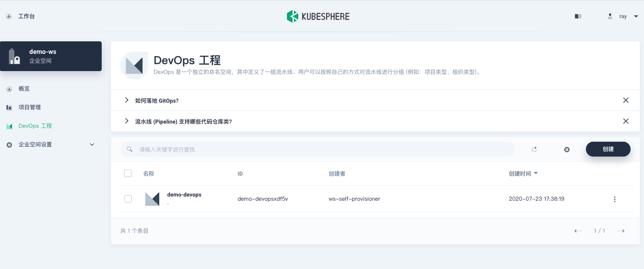Sort by 创建时间 column

(523, 174)
